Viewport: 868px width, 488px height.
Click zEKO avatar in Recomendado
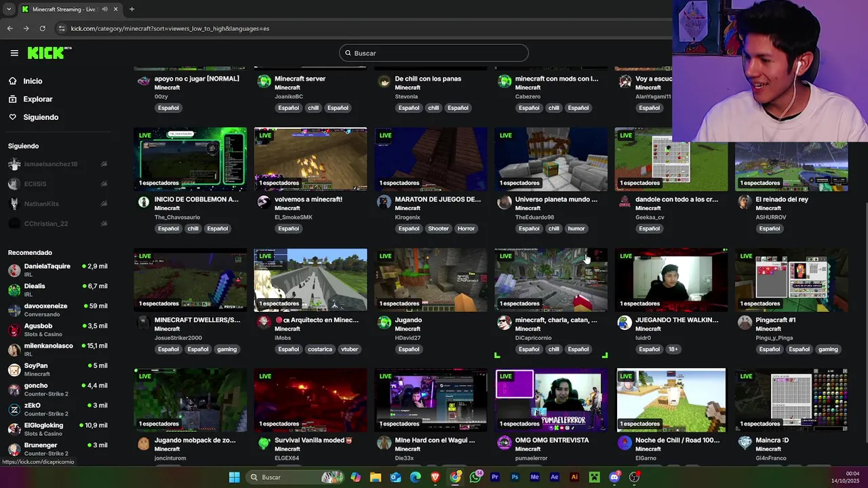[x=14, y=409]
